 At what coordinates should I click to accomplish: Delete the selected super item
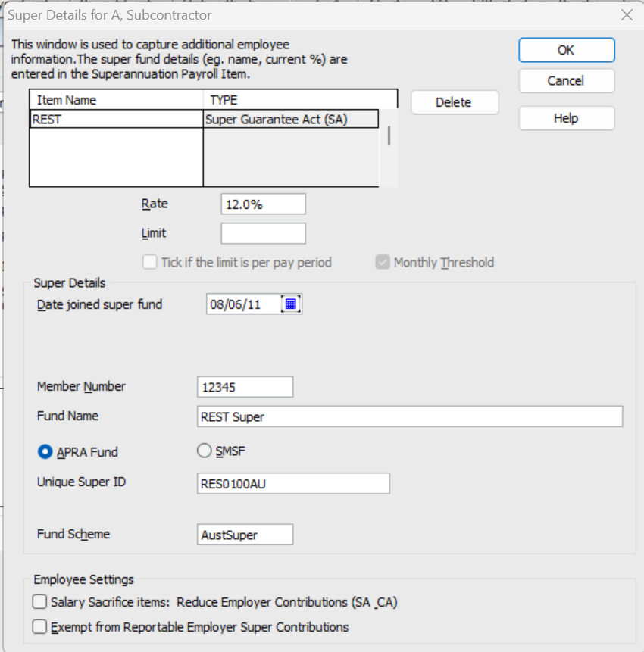click(455, 102)
